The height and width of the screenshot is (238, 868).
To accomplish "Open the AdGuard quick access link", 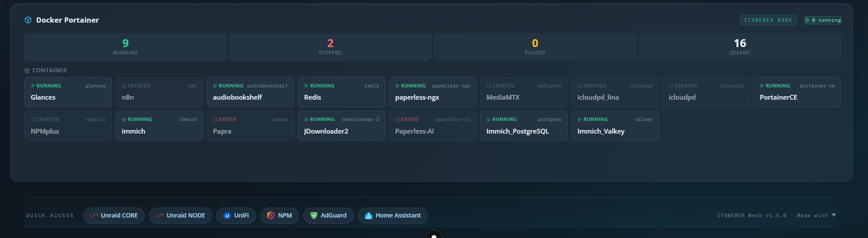I will tap(328, 215).
